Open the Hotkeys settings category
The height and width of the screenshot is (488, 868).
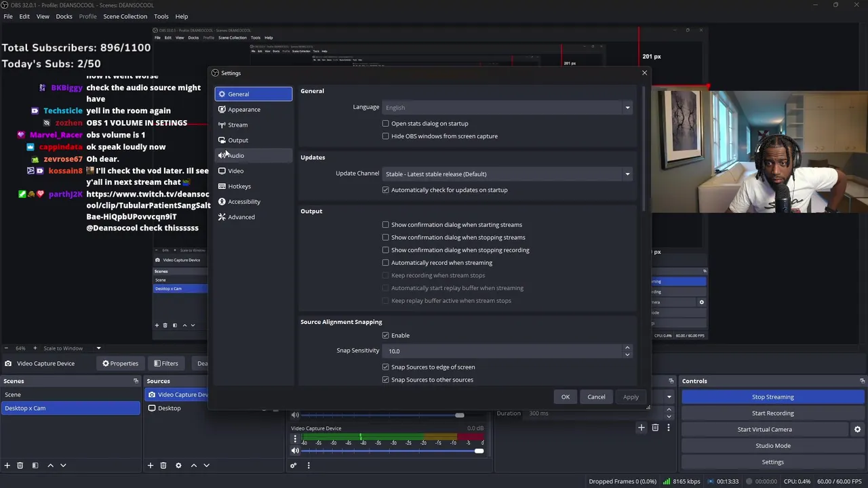[x=254, y=186]
